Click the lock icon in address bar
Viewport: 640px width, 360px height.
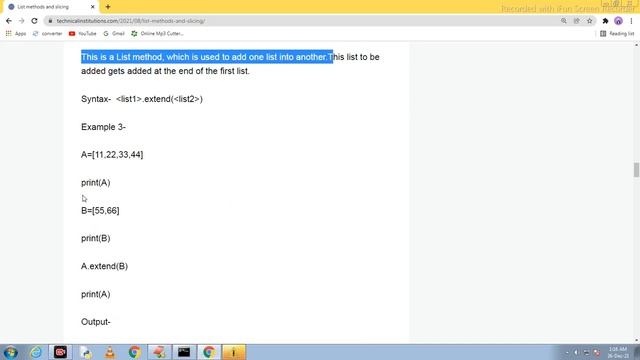click(x=50, y=21)
